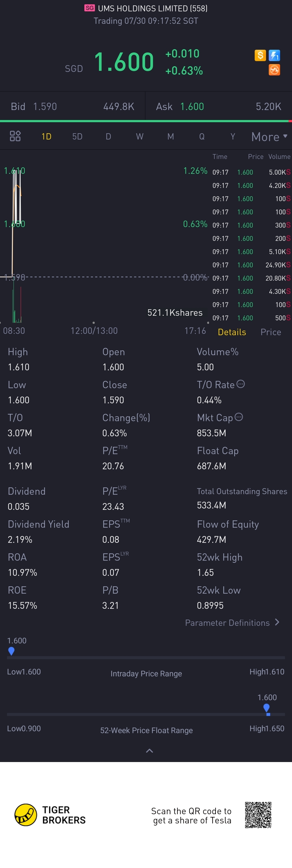Switch to the Price tab

tap(271, 332)
